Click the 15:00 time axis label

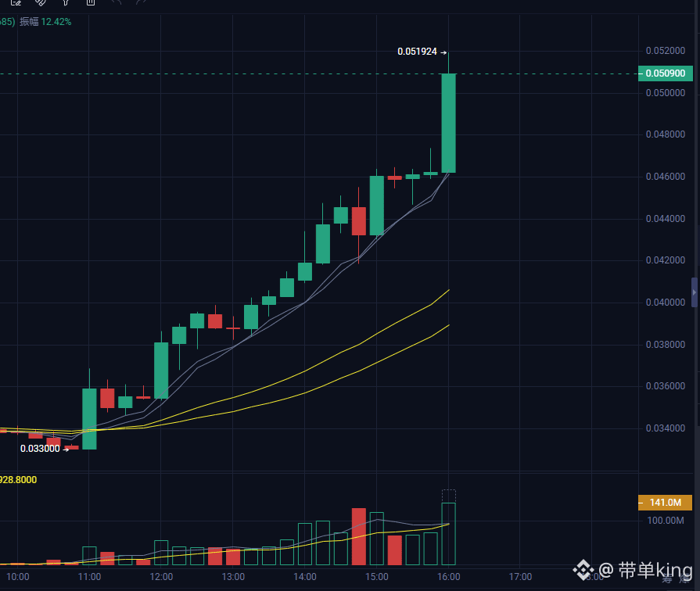pyautogui.click(x=377, y=577)
